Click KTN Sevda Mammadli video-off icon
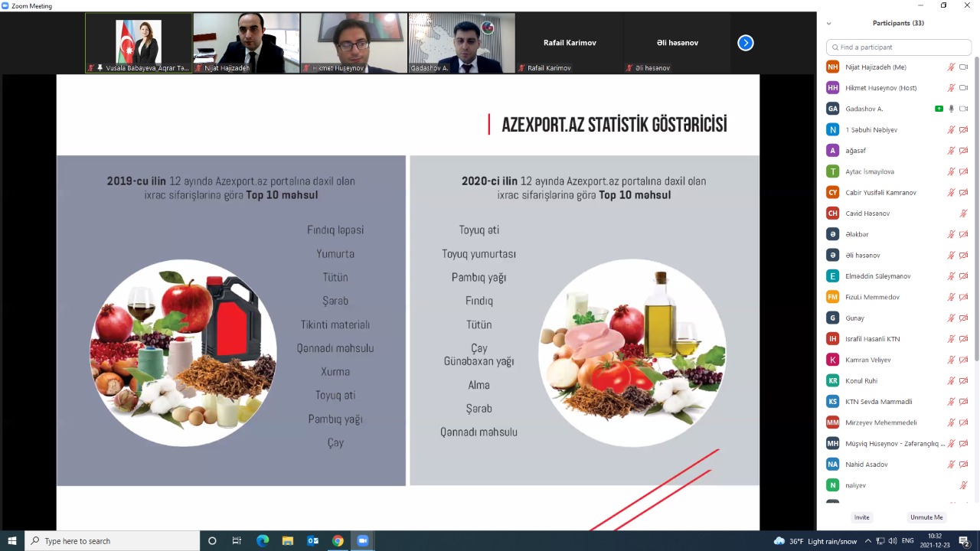This screenshot has height=551, width=980. [x=964, y=402]
